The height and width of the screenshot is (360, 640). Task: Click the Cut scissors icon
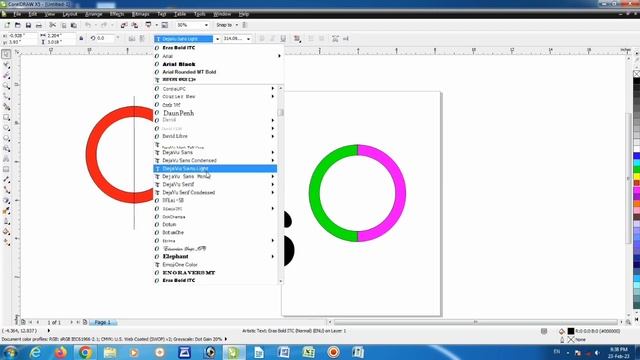(x=53, y=25)
